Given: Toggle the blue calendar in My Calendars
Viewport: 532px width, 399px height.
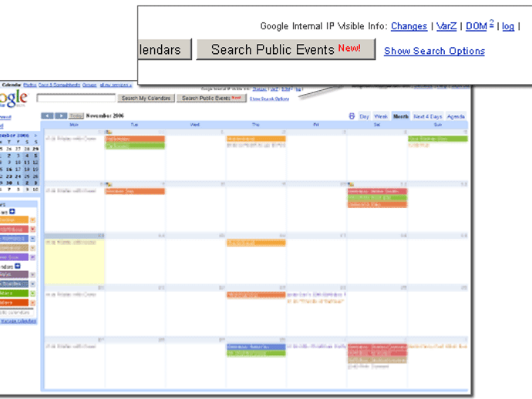Looking at the screenshot, I should click(x=14, y=239).
